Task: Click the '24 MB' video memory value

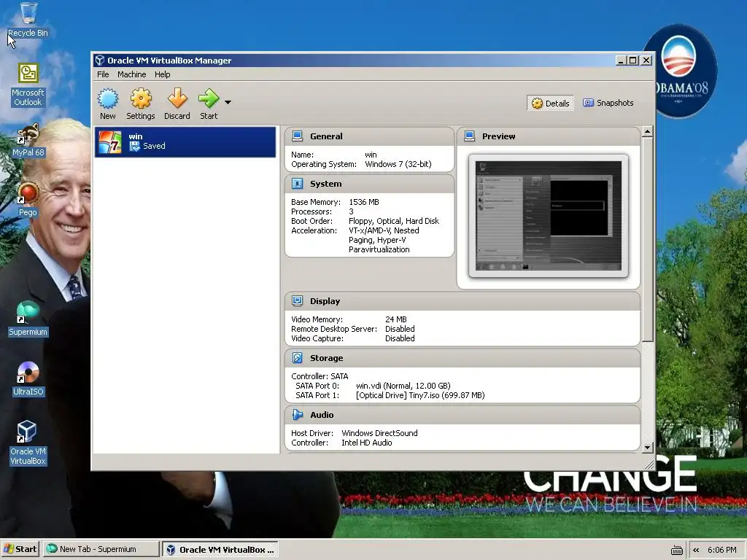Action: tap(396, 319)
